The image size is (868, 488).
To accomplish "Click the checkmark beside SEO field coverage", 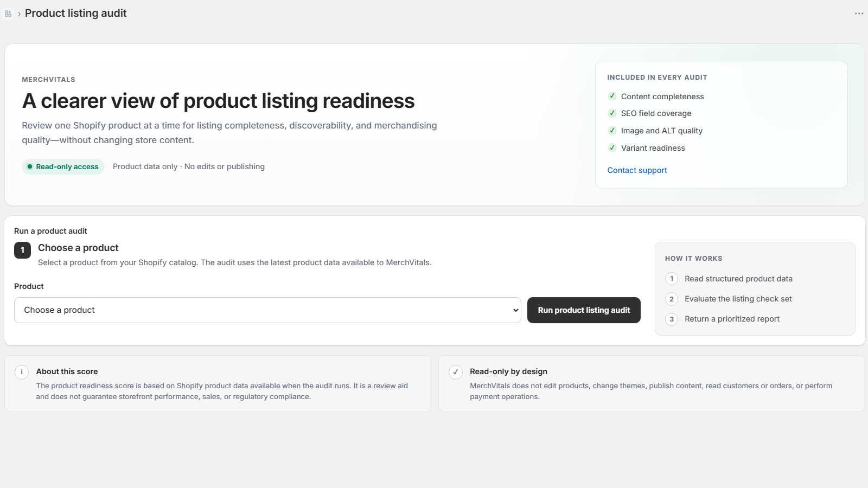I will coord(612,113).
